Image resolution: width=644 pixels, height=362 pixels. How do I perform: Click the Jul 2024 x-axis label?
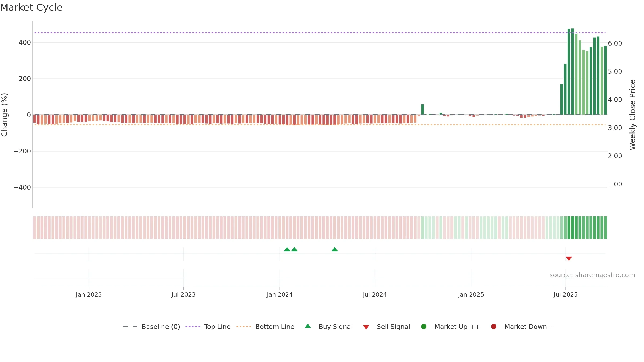pos(375,295)
